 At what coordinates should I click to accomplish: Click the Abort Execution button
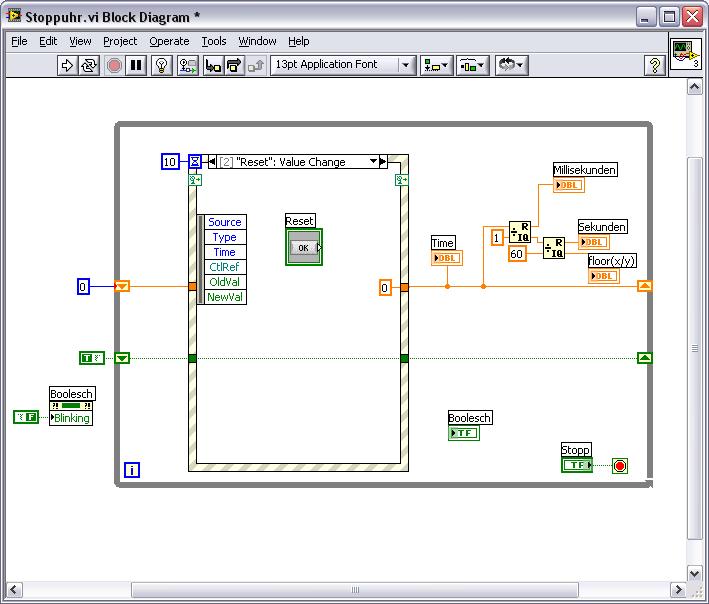click(x=114, y=65)
